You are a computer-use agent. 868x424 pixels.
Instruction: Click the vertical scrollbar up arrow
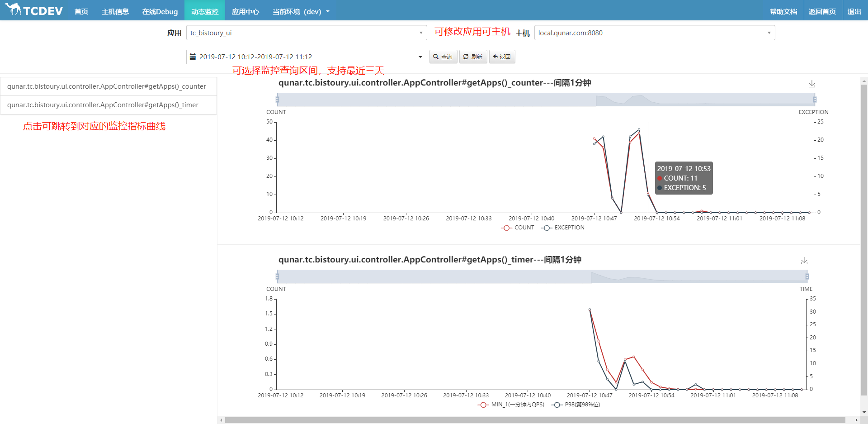click(x=864, y=81)
